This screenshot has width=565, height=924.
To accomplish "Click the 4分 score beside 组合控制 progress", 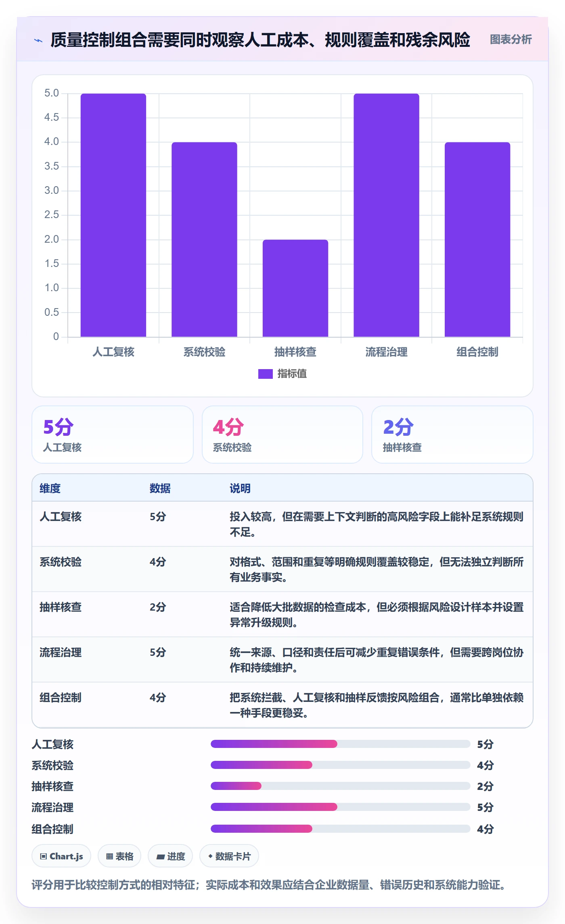I will [x=485, y=829].
